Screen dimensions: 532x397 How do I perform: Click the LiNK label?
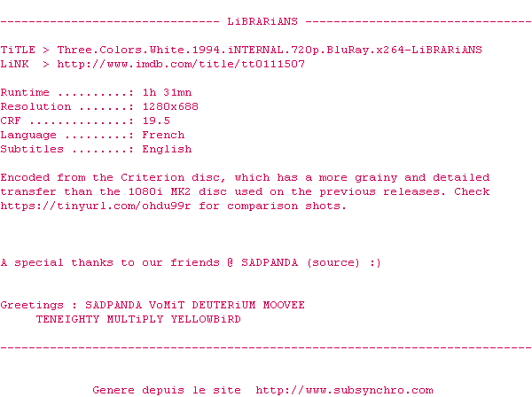(x=14, y=64)
